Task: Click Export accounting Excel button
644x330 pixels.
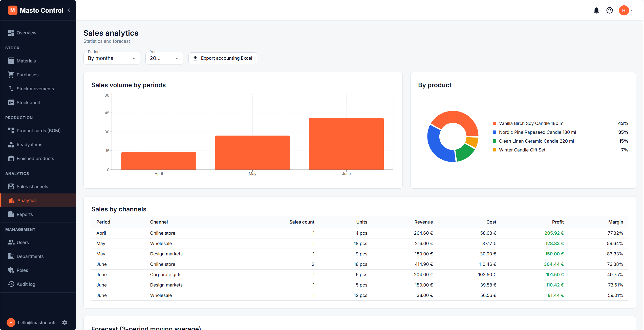Action: pos(223,58)
